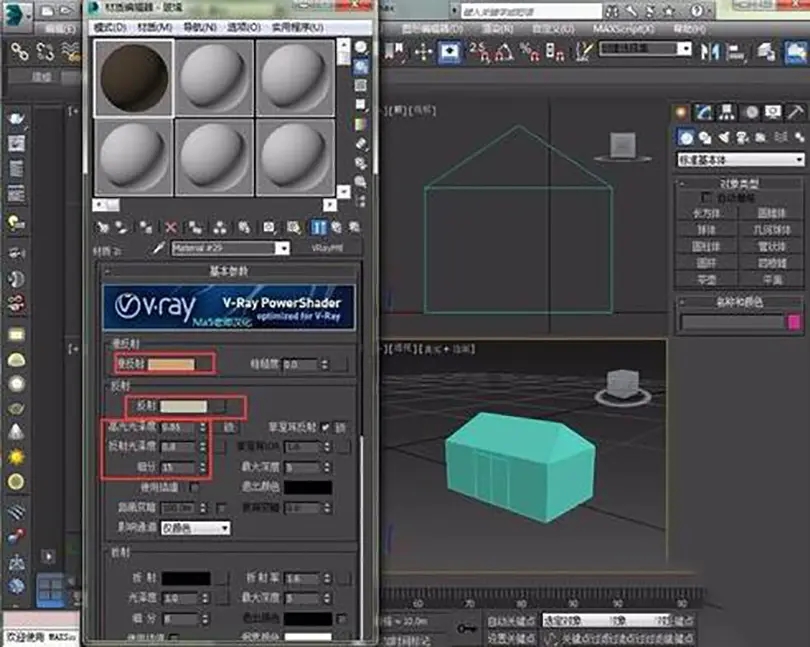Toggle the Angle Snap icon

505,52
